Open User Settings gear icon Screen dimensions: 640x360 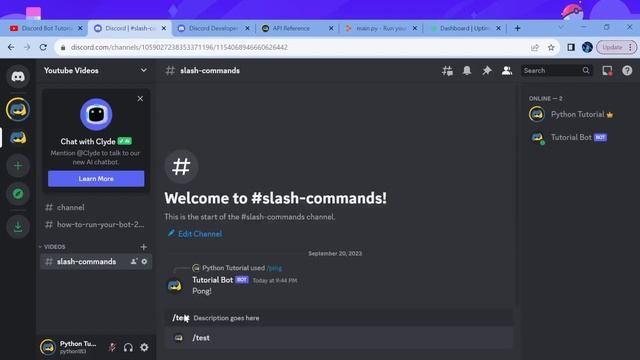tap(144, 347)
